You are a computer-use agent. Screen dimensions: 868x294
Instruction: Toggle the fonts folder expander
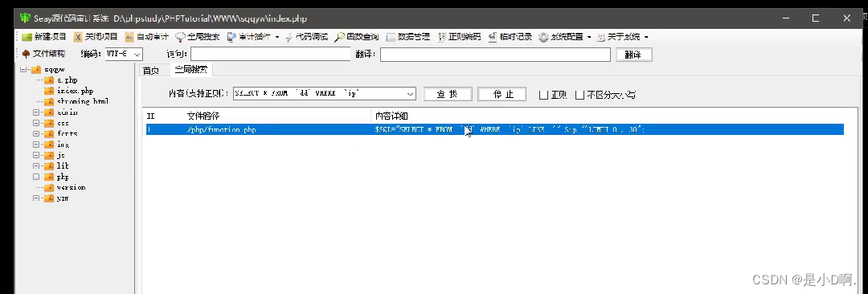click(x=36, y=133)
